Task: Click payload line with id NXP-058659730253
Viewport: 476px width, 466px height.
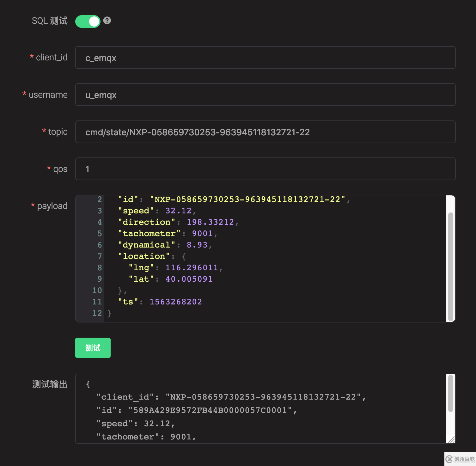Action: click(x=234, y=199)
